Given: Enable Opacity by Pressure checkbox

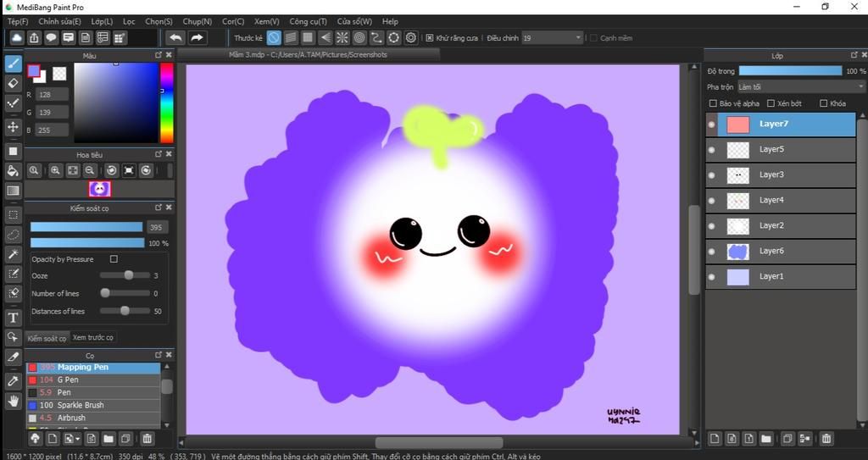Looking at the screenshot, I should 114,259.
